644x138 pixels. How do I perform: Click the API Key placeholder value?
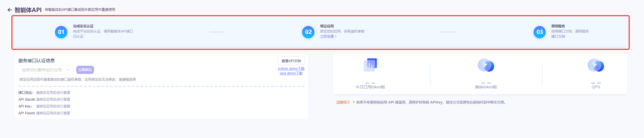point(53,106)
